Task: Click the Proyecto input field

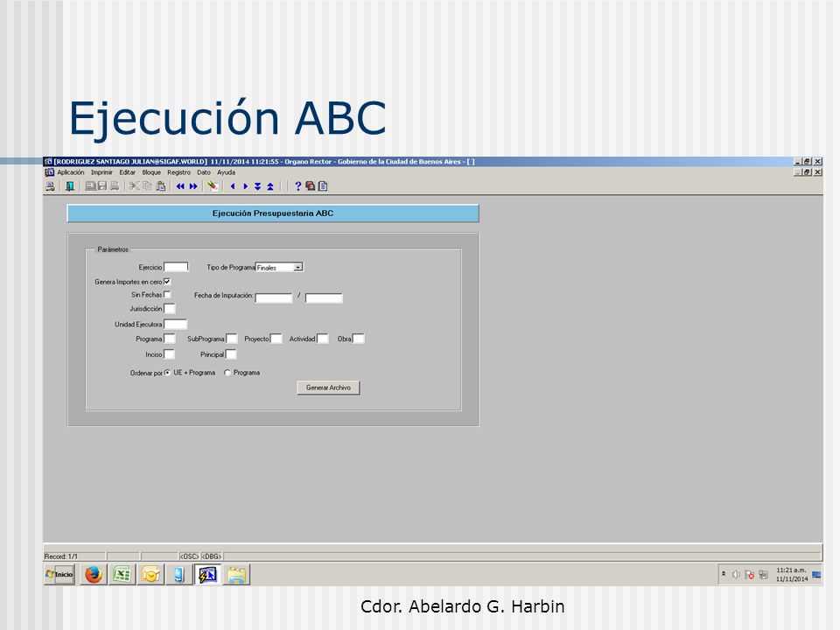Action: pyautogui.click(x=276, y=339)
